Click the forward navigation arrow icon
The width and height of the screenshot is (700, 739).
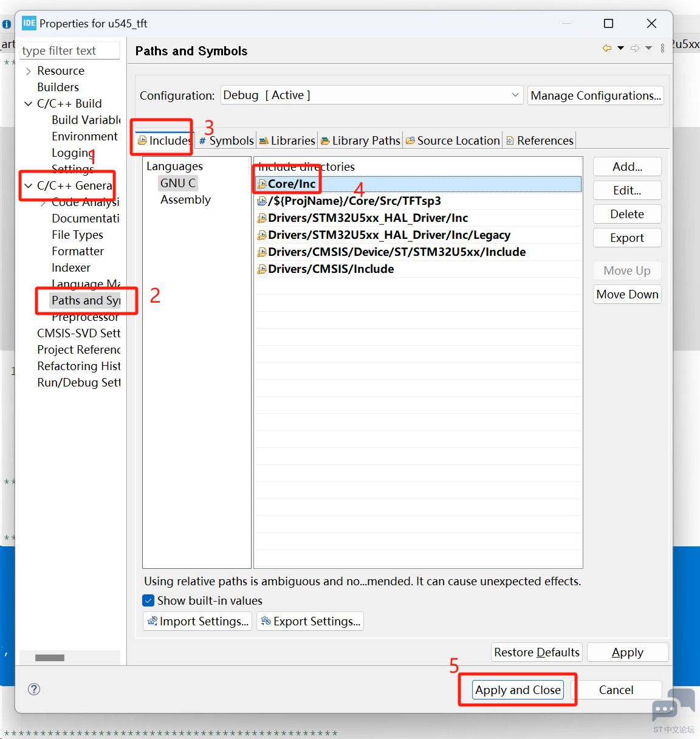pyautogui.click(x=635, y=48)
